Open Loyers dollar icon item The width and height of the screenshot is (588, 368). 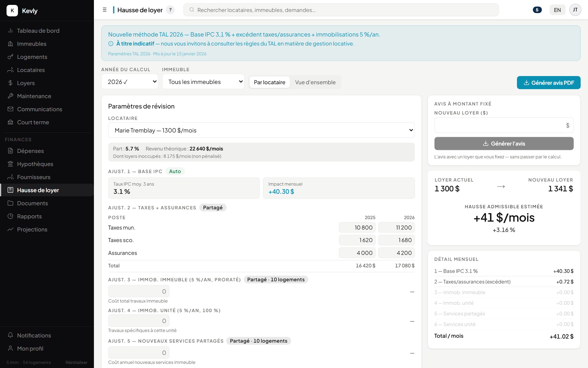coord(47,83)
